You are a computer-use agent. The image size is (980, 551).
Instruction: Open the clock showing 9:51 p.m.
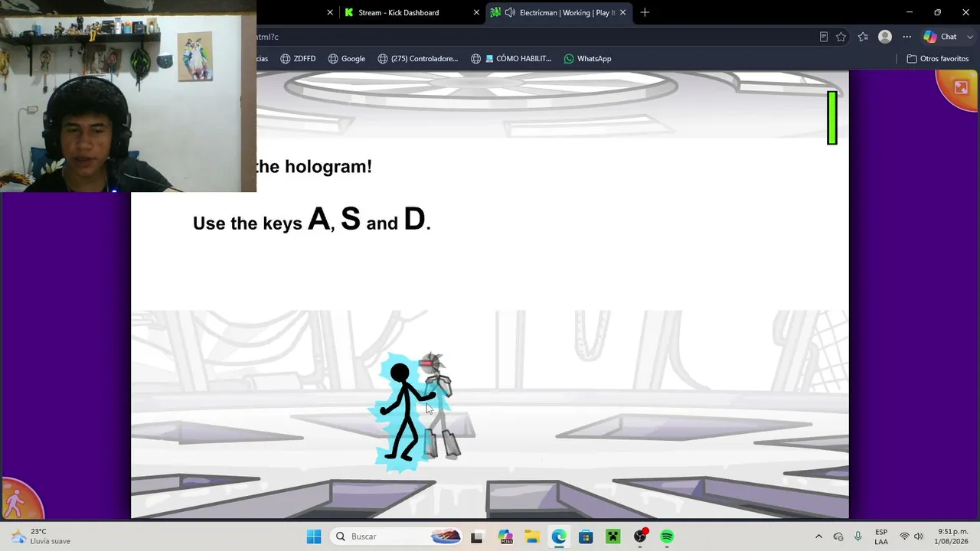point(952,536)
